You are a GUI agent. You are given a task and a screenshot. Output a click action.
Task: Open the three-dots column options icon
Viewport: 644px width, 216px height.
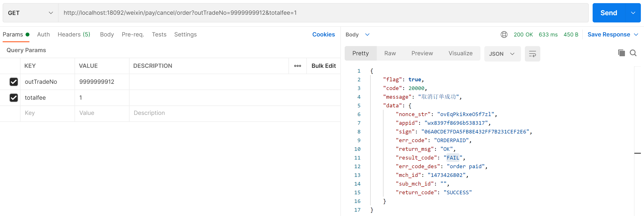pos(297,66)
